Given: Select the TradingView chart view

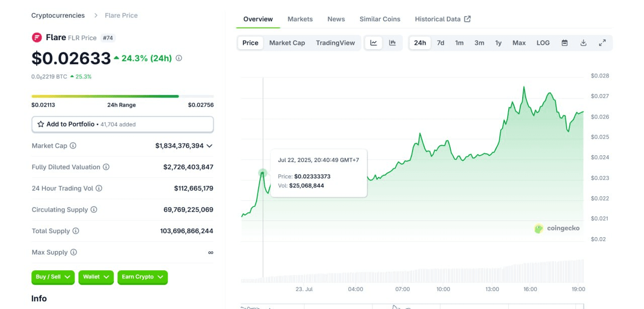Looking at the screenshot, I should point(336,43).
